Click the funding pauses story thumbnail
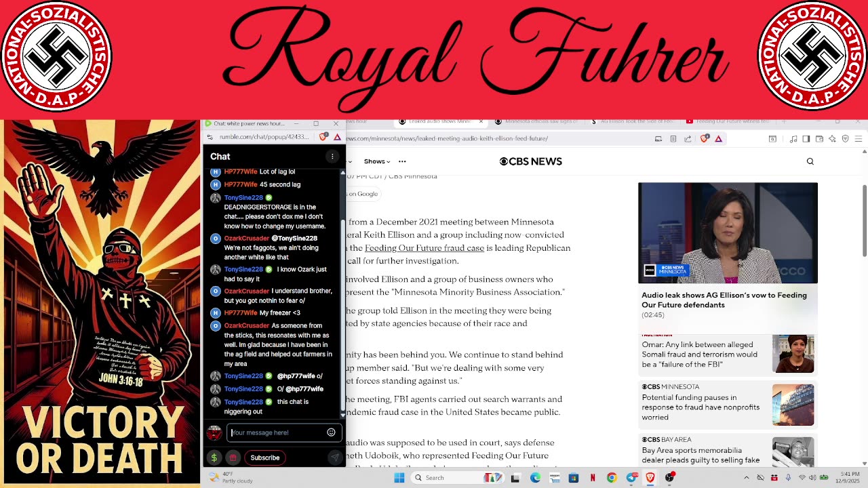 (x=793, y=405)
